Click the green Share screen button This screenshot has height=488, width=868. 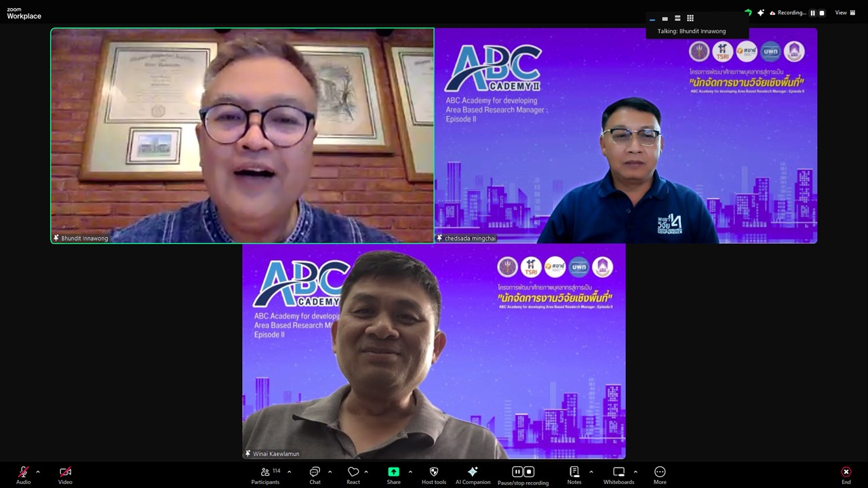click(393, 472)
